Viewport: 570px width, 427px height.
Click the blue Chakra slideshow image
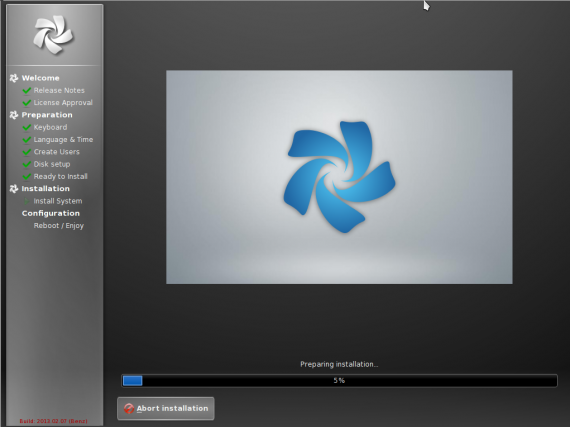[339, 177]
